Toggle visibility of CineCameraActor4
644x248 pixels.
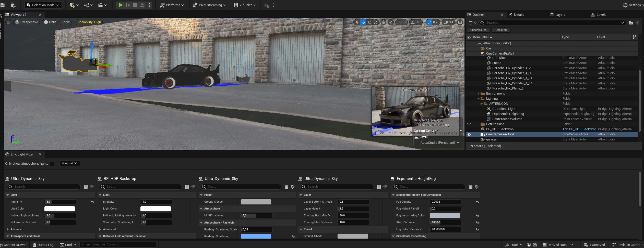(469, 134)
